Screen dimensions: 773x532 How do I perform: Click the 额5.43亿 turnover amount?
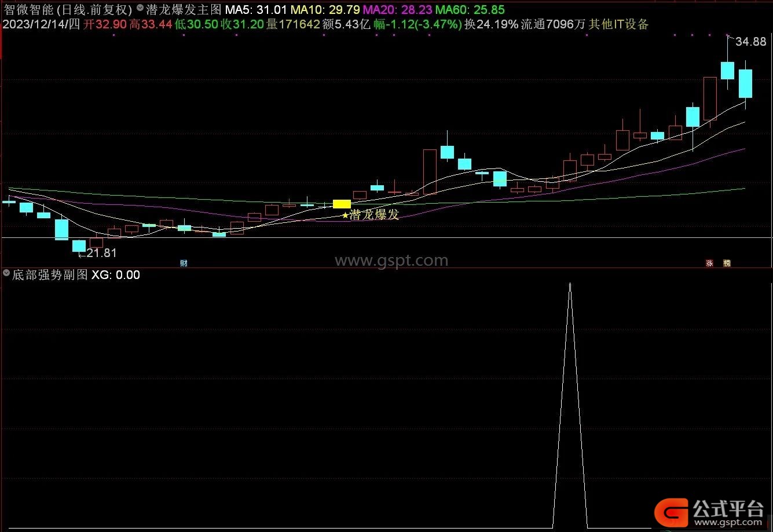[346, 24]
